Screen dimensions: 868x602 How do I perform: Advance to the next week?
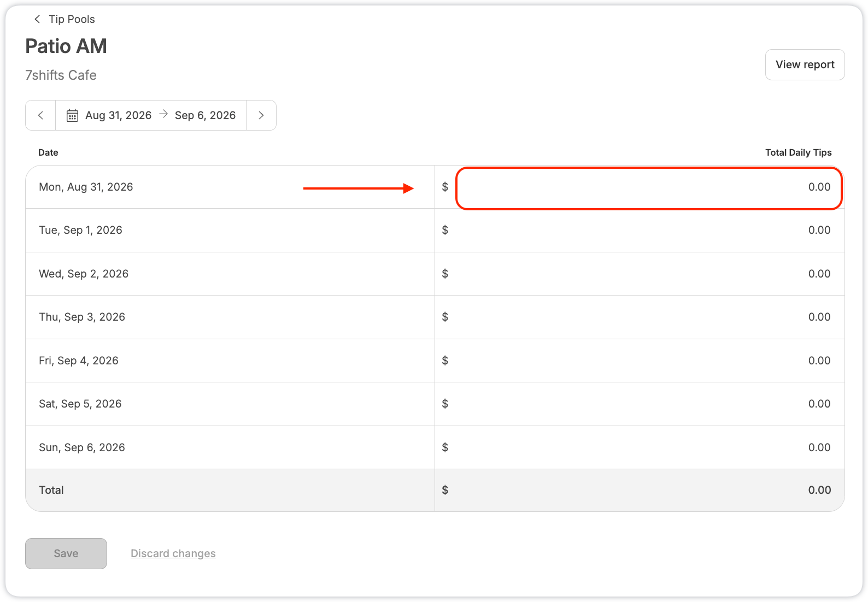261,115
